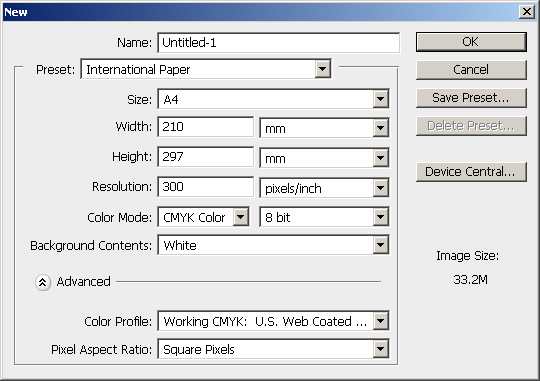540x381 pixels.
Task: Open the pixels/inch resolution units dropdown
Action: coord(324,188)
